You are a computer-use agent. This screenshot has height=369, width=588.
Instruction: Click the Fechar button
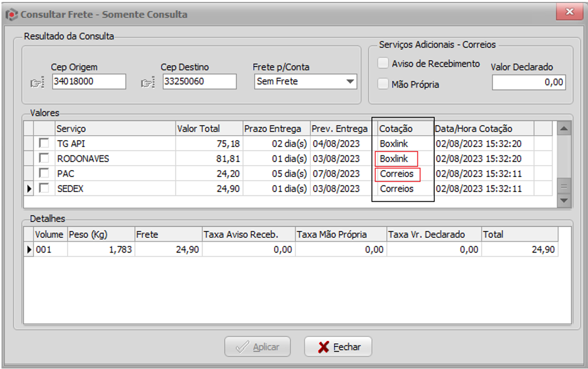[338, 347]
